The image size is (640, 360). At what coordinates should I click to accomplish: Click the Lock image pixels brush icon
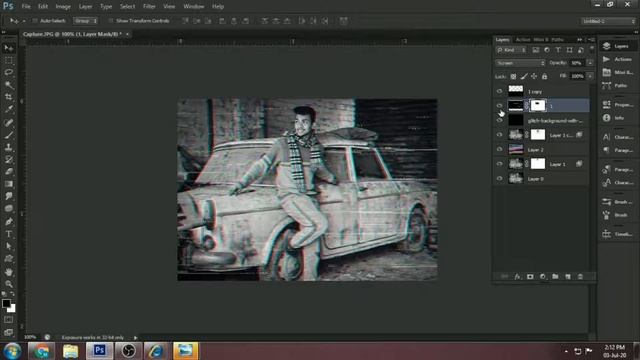[524, 76]
